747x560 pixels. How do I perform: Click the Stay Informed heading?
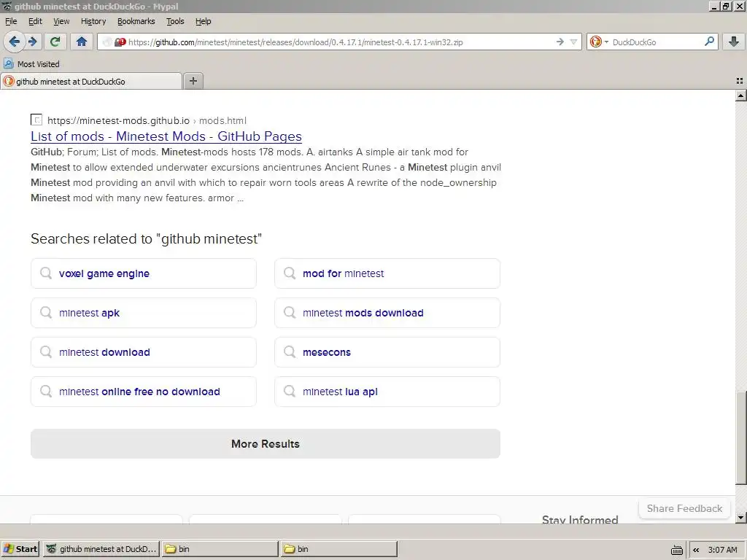tap(580, 519)
